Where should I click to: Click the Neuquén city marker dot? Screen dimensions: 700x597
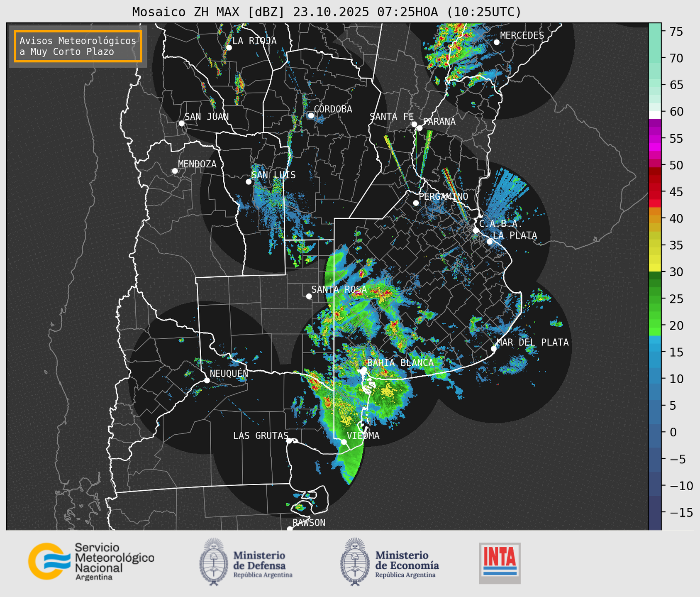207,380
